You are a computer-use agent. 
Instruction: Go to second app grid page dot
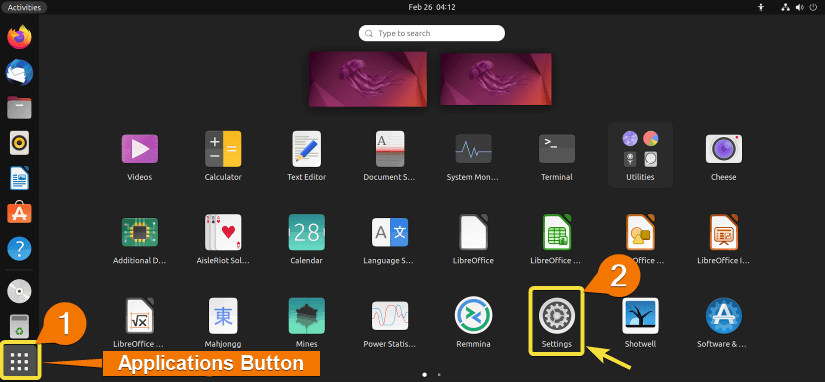(439, 375)
